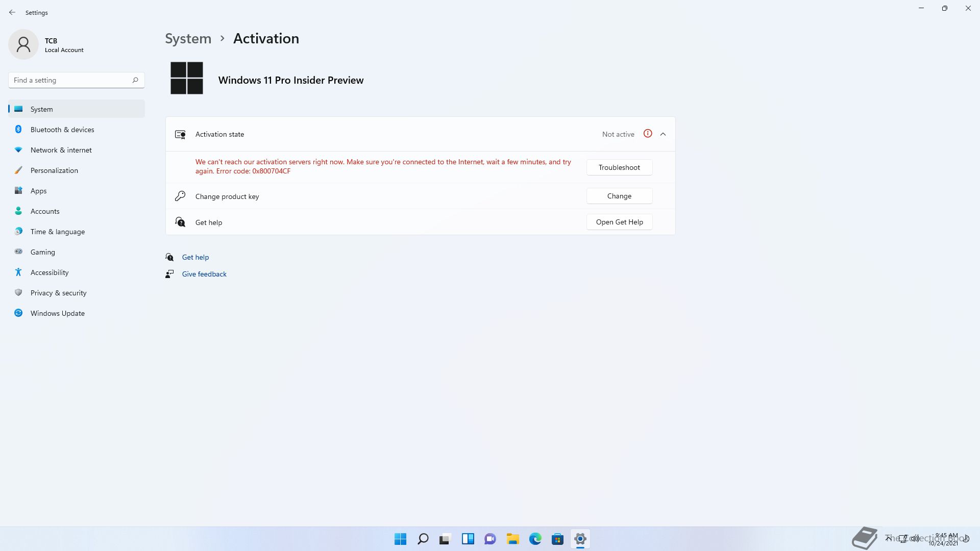The image size is (980, 551).
Task: Click the Privacy & security shield icon
Action: click(x=18, y=292)
